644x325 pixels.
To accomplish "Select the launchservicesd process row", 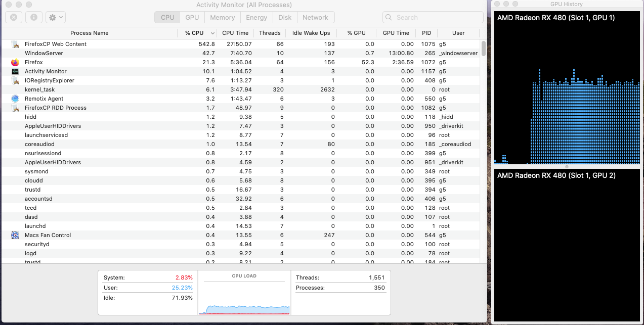I will click(x=241, y=135).
